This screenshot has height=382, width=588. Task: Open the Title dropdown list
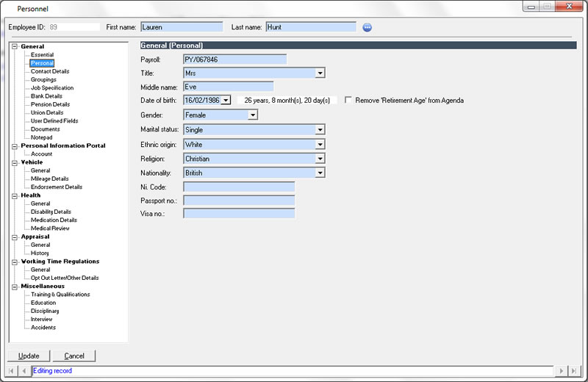pos(320,73)
